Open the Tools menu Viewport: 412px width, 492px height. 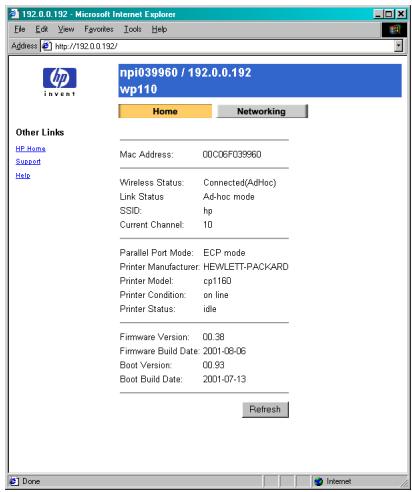[133, 29]
